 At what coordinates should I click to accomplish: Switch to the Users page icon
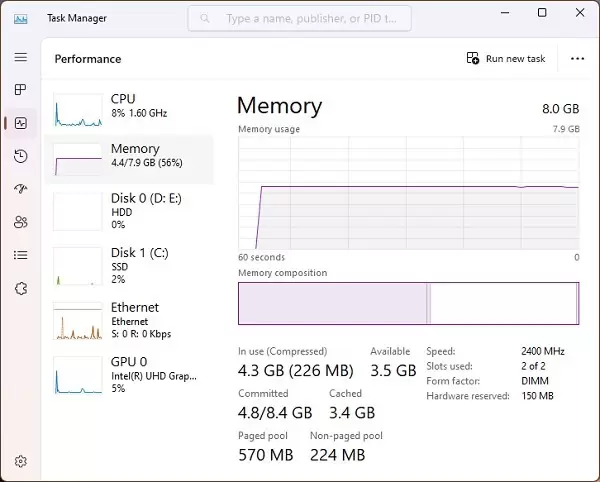click(x=20, y=222)
